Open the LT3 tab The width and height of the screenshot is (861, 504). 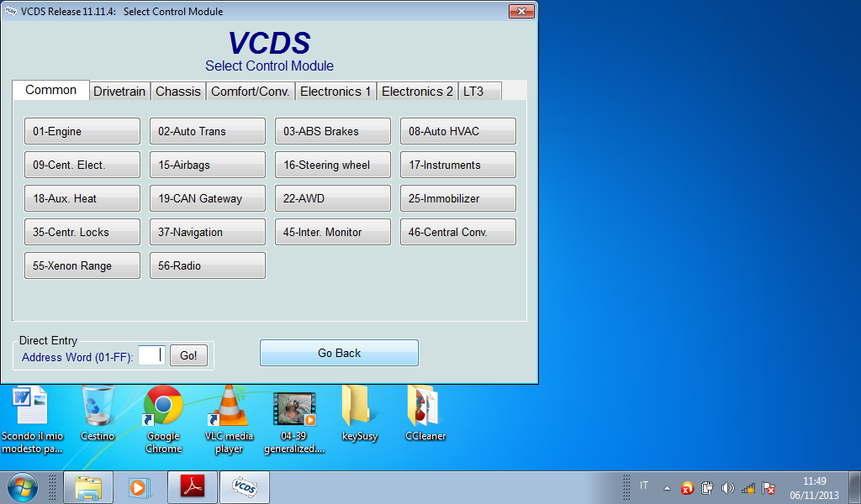point(479,91)
